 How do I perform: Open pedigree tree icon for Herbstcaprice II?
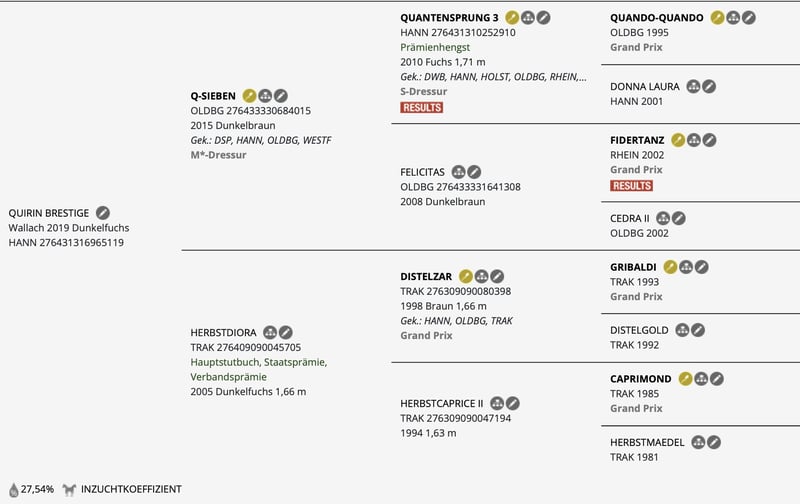click(497, 403)
